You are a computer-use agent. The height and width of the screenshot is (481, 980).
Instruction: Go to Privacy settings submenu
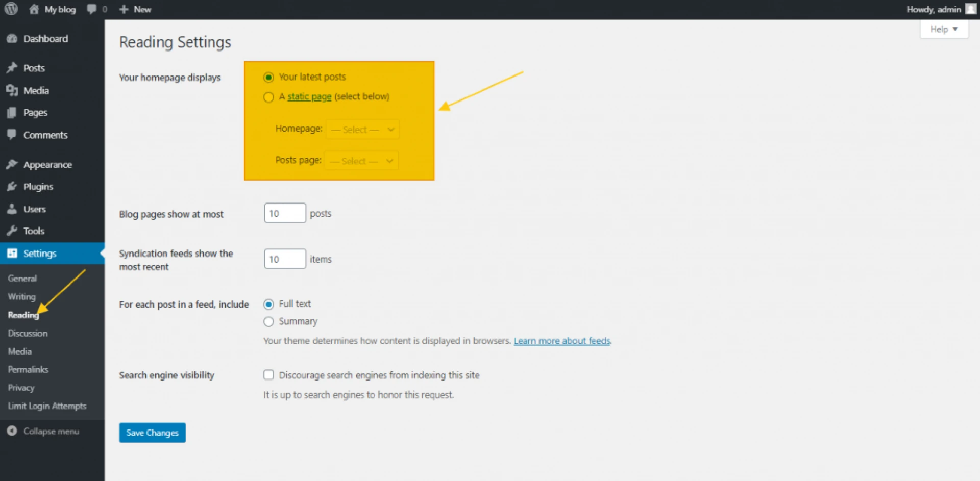[21, 388]
